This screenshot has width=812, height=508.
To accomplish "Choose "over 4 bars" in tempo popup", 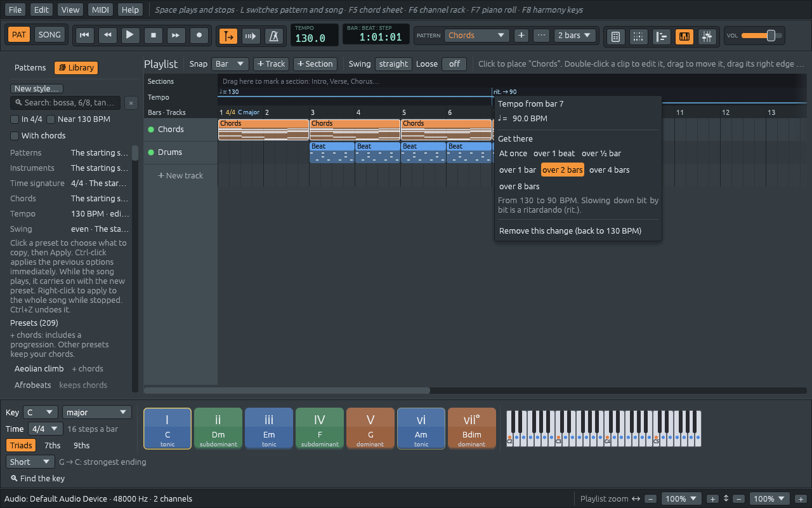I will tap(610, 170).
